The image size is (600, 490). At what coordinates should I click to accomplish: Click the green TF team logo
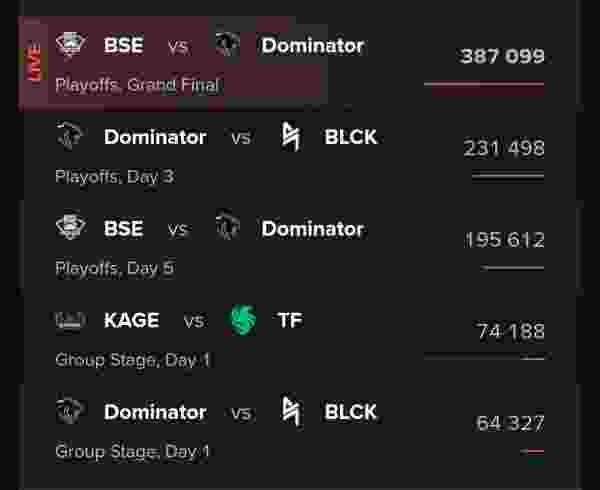tap(241, 320)
